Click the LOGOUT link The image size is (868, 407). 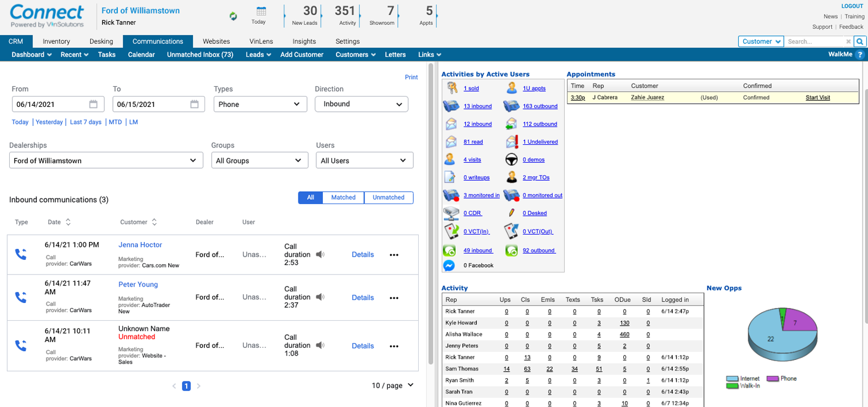tap(852, 6)
